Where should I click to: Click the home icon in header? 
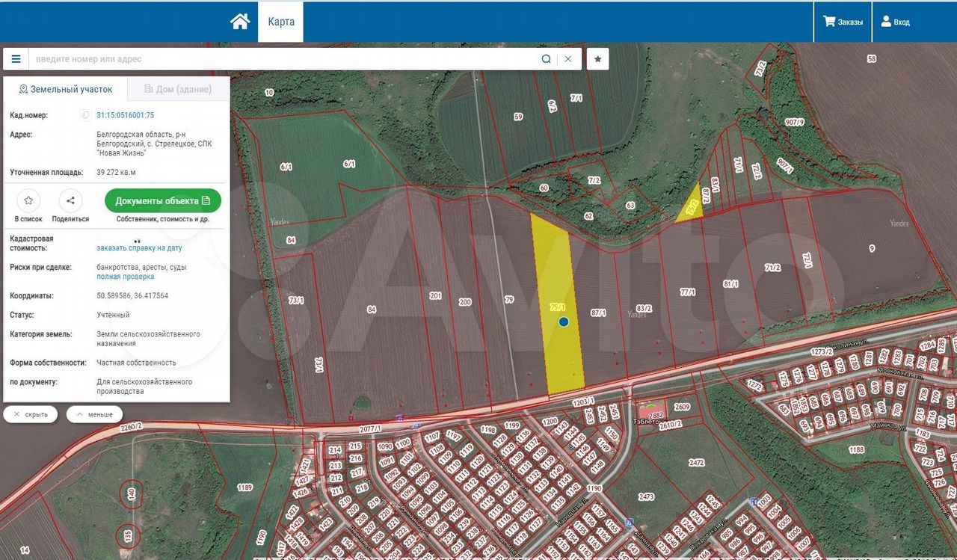240,22
